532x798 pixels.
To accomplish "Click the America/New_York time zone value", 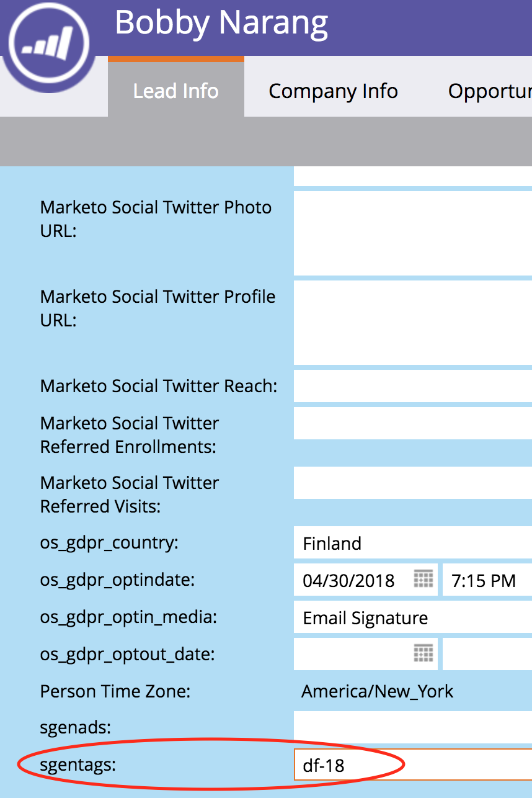I will [x=378, y=691].
